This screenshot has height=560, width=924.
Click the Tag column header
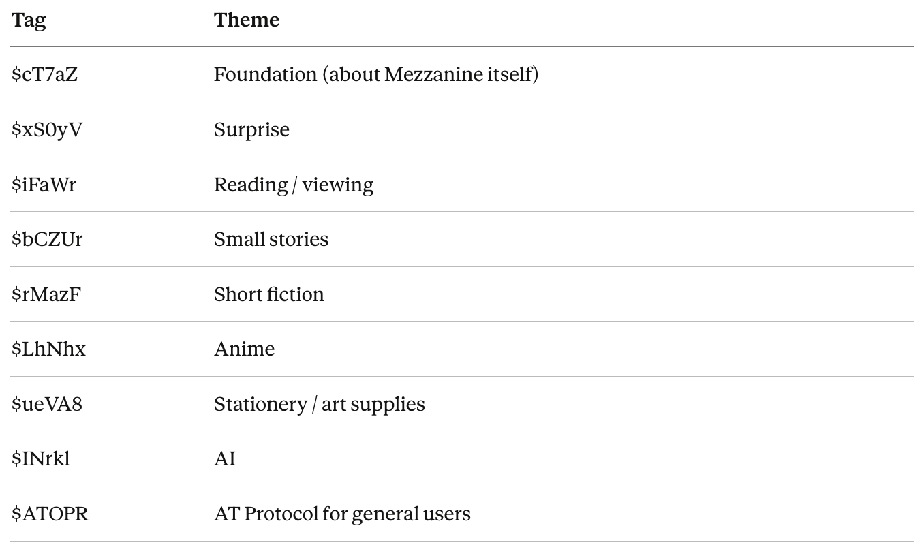(29, 20)
